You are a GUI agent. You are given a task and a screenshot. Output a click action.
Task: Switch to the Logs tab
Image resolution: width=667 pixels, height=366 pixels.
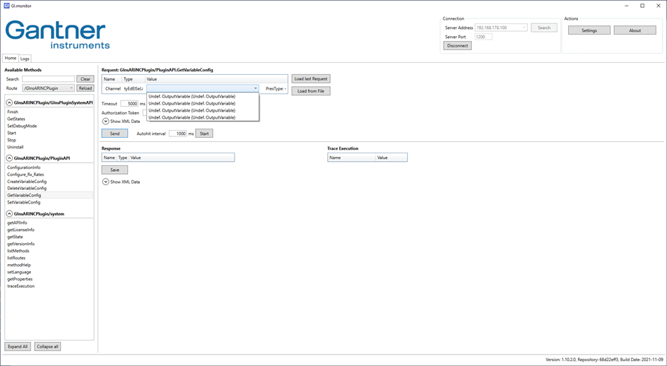tap(25, 59)
